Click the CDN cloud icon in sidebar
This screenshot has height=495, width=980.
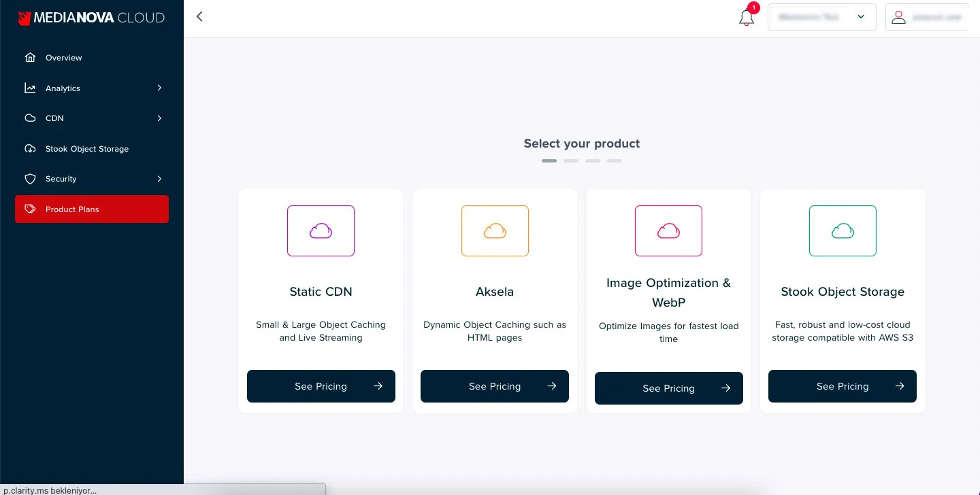[30, 118]
